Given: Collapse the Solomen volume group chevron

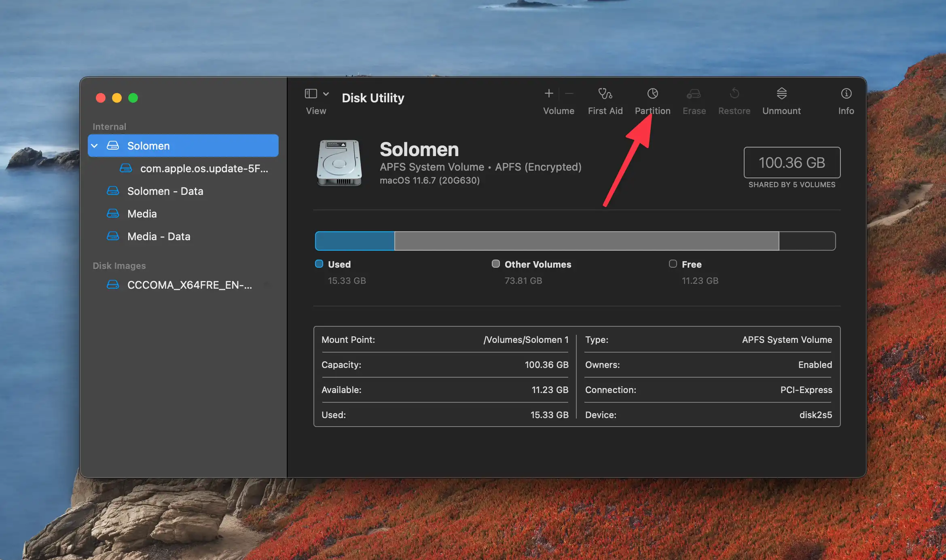Looking at the screenshot, I should 95,146.
